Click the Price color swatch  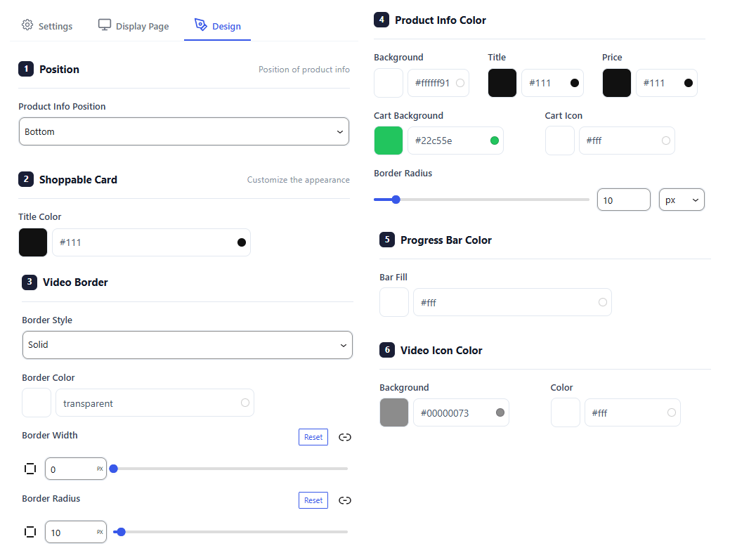point(617,83)
